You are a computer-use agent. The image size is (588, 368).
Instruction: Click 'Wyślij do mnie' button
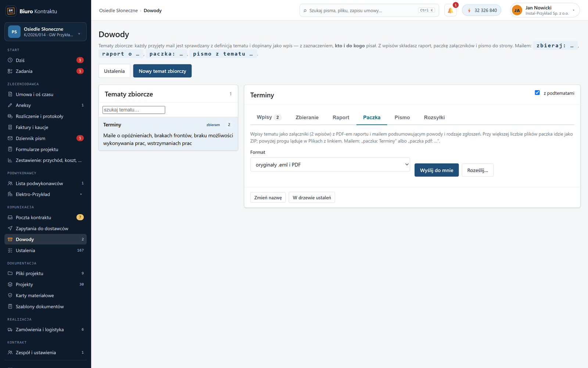click(437, 170)
